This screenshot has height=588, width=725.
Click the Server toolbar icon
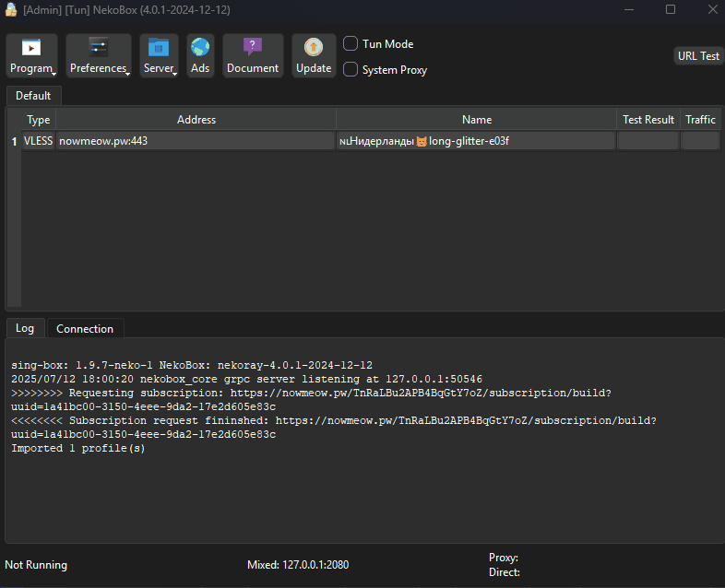pos(159,48)
